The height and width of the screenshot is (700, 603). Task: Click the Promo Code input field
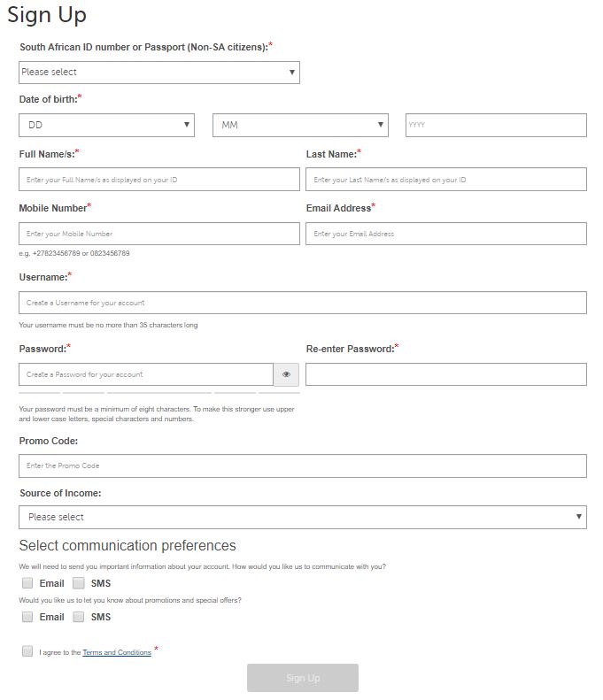click(302, 465)
